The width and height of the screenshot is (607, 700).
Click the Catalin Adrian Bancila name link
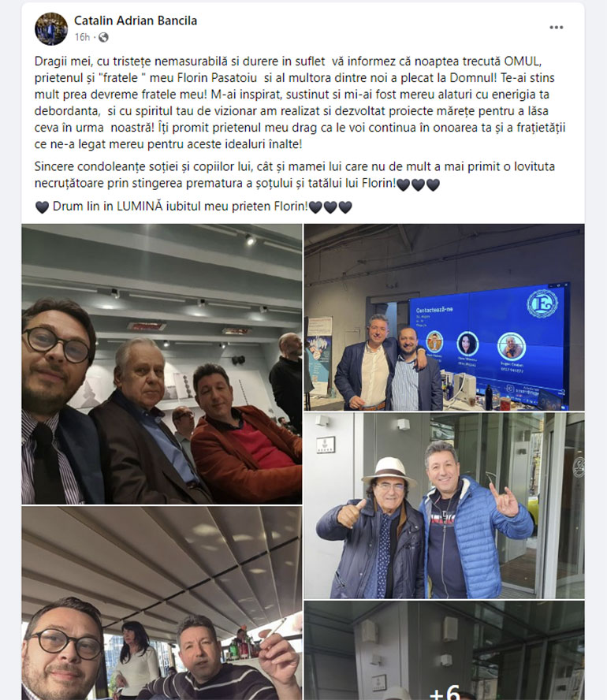tap(136, 20)
